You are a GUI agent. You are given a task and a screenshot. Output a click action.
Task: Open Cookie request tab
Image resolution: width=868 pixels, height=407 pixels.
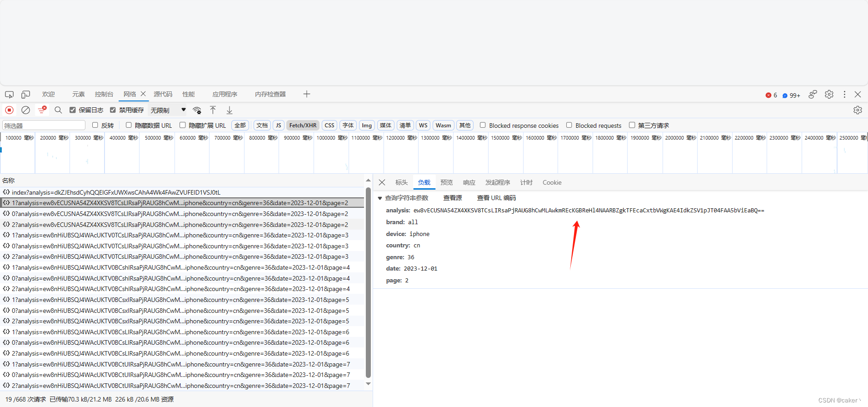tap(552, 182)
